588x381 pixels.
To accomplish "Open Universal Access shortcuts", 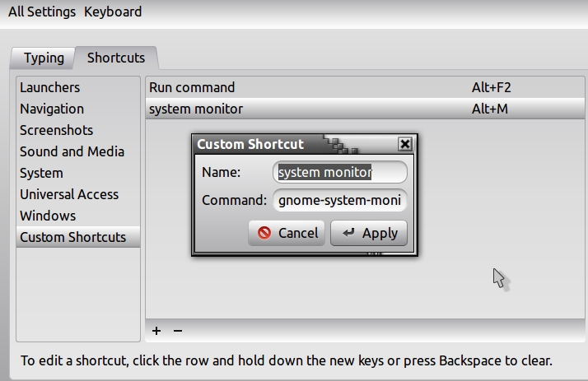I will point(69,194).
